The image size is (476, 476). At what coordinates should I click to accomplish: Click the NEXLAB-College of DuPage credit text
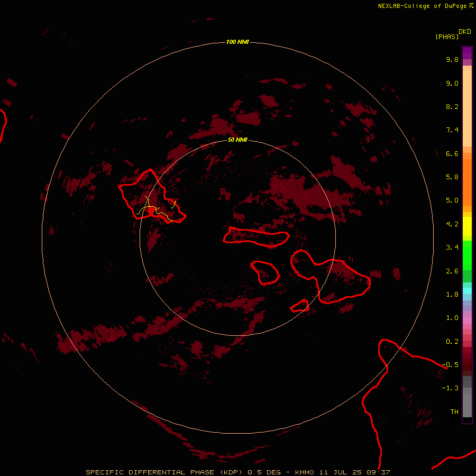[x=423, y=6]
